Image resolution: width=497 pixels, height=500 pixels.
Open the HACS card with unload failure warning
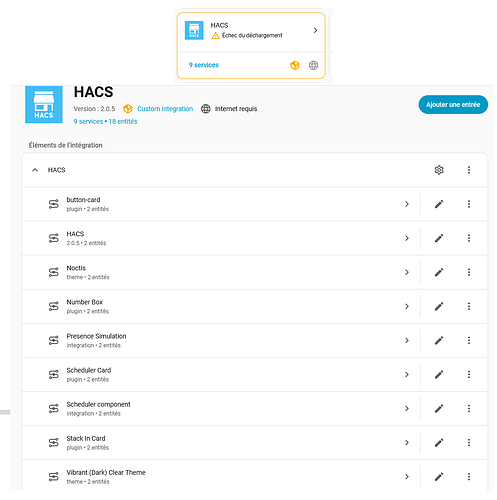pos(251,45)
